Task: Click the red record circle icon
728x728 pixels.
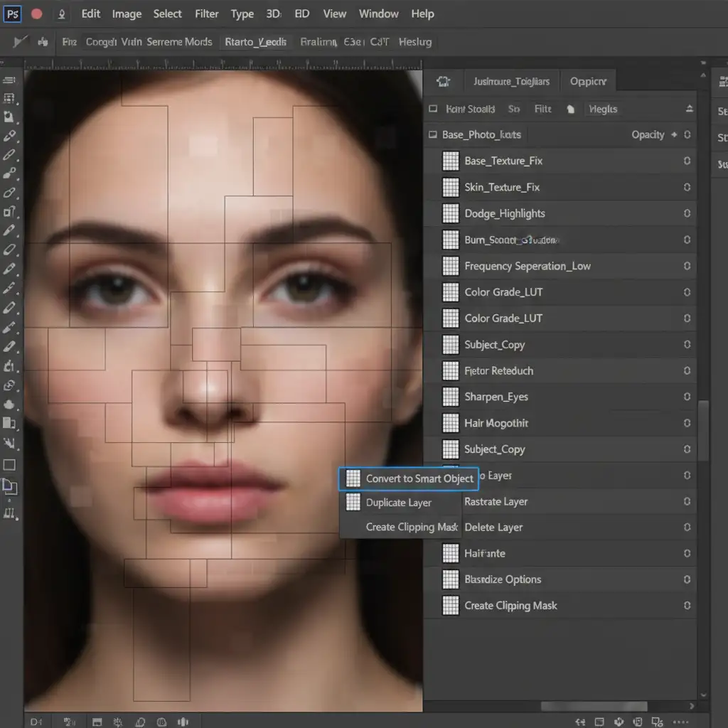Action: coord(37,14)
